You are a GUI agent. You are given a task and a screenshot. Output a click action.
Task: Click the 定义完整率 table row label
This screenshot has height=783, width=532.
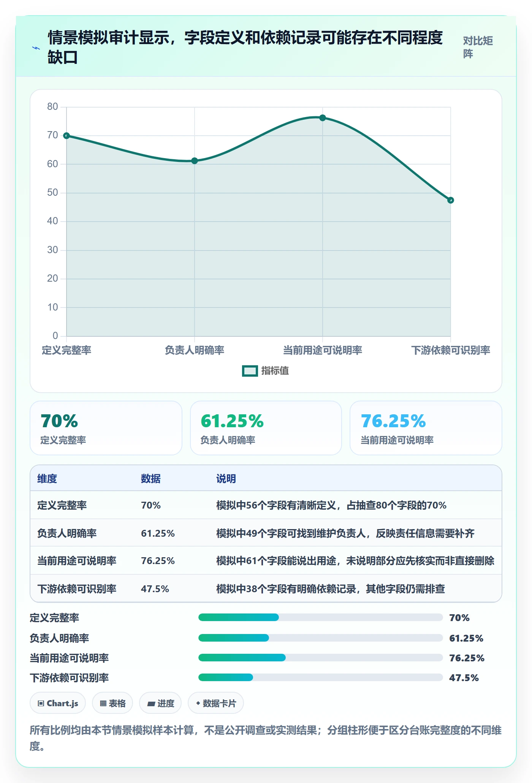coord(62,505)
